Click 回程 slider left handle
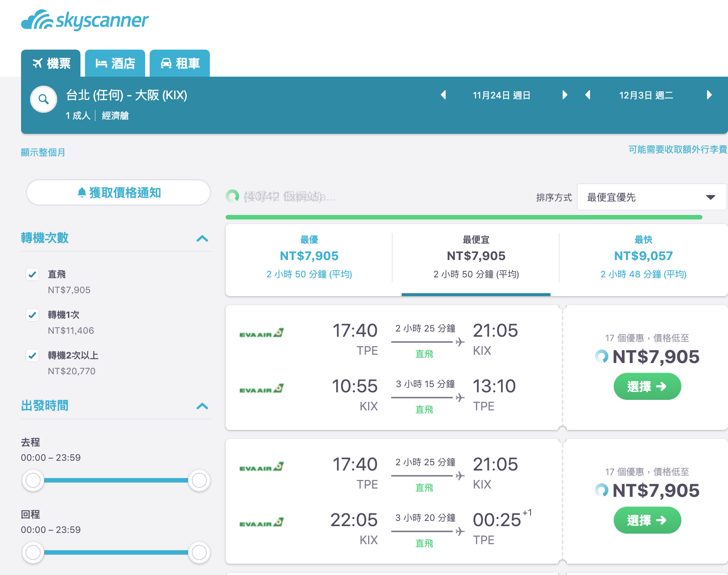 coord(33,552)
